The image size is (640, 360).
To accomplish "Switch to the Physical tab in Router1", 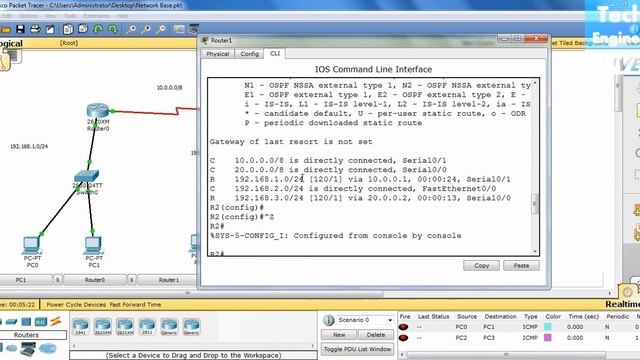I will [x=218, y=54].
